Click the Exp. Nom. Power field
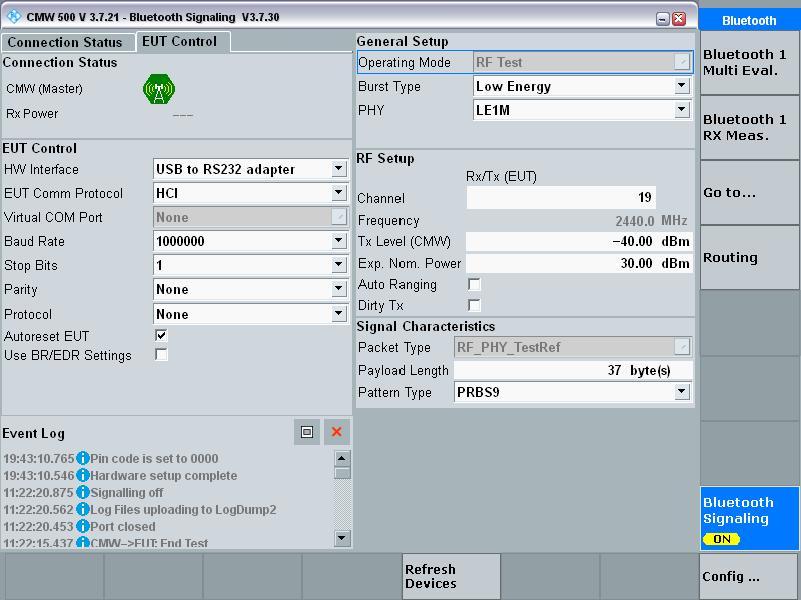This screenshot has height=600, width=801. [579, 263]
